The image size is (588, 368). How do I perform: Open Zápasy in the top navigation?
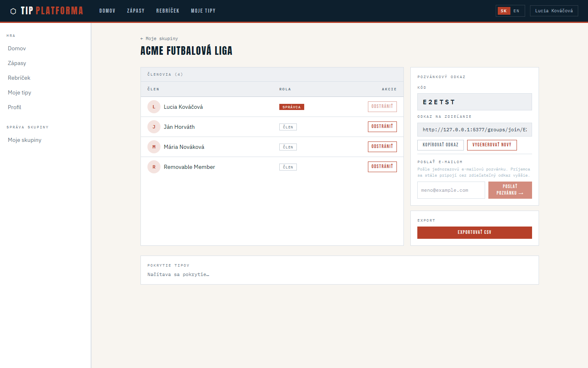[136, 11]
